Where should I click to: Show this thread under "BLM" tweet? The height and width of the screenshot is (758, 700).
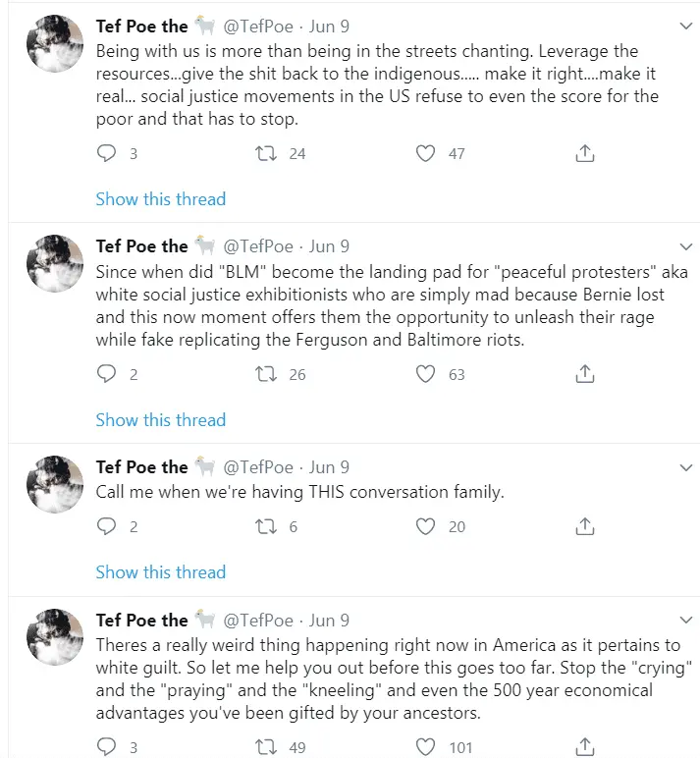(161, 420)
